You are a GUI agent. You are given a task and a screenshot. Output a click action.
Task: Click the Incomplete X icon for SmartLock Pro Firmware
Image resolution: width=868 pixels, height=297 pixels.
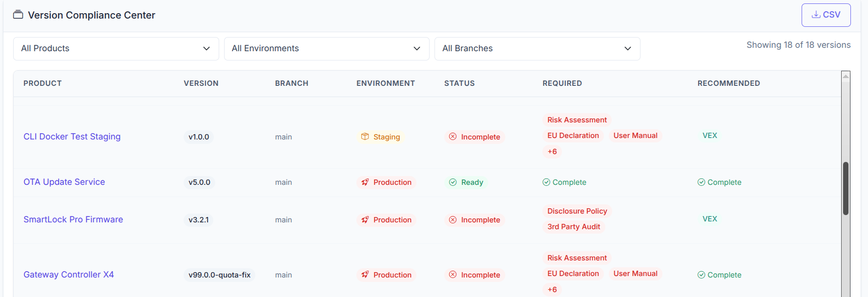click(x=453, y=219)
